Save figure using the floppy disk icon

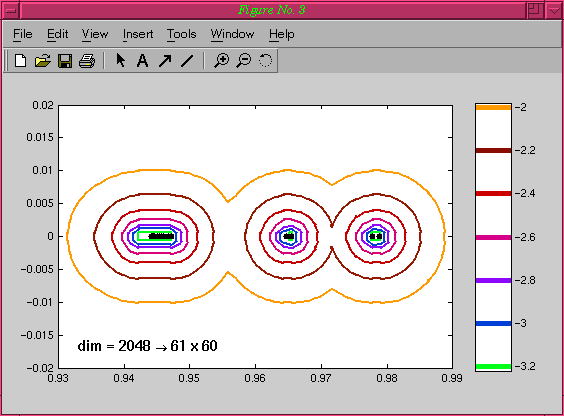coord(65,61)
